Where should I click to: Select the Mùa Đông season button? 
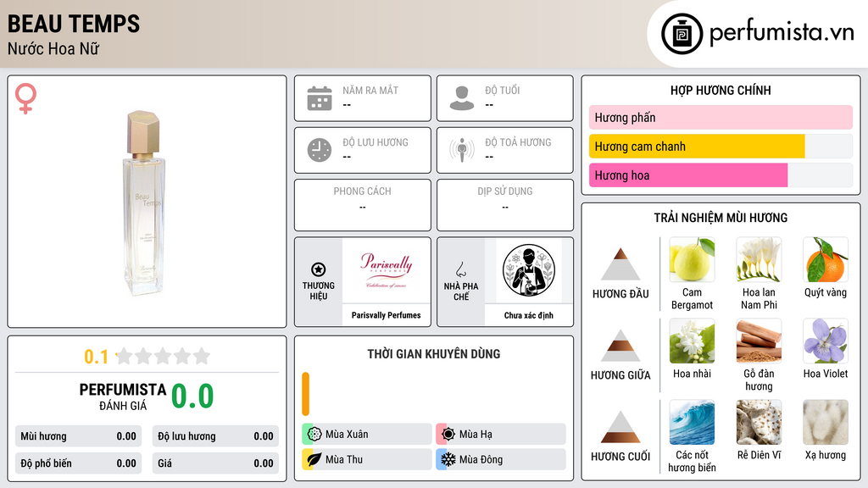pyautogui.click(x=501, y=459)
